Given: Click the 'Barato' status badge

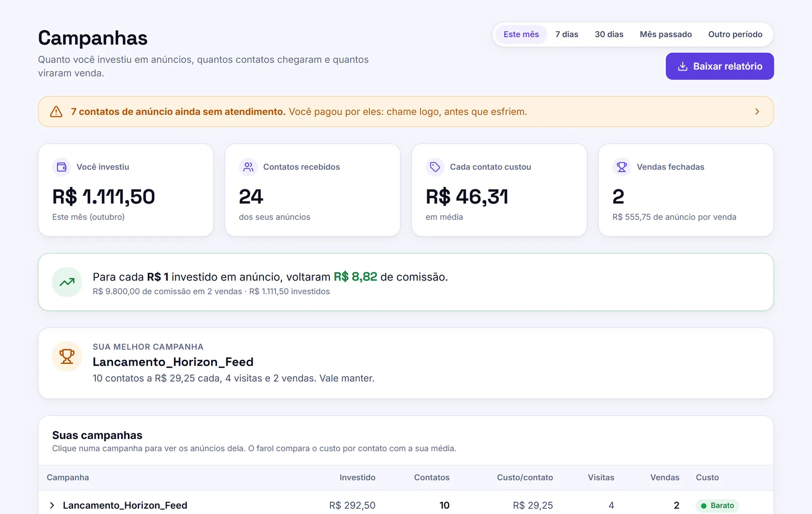Looking at the screenshot, I should pos(718,505).
